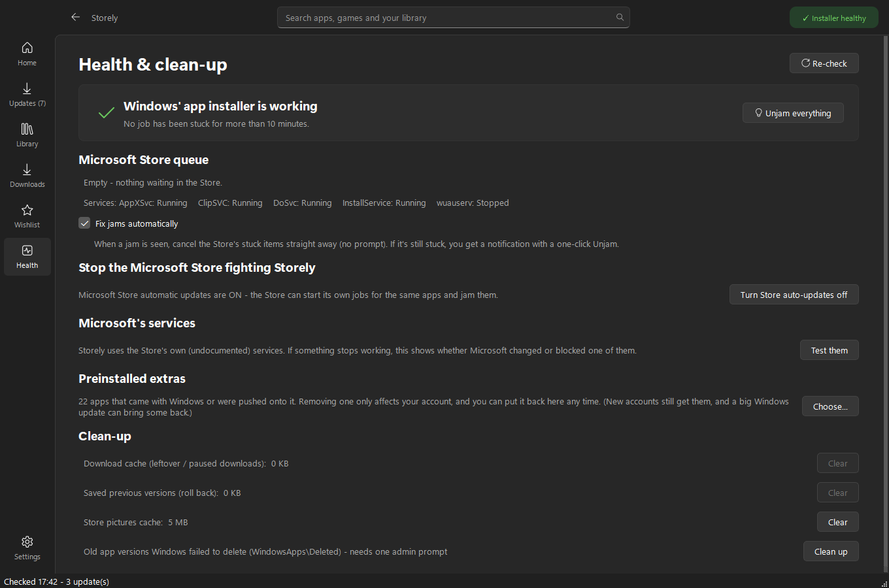Open the Wishlist star page
Viewport: 889px width, 588px height.
tap(27, 216)
